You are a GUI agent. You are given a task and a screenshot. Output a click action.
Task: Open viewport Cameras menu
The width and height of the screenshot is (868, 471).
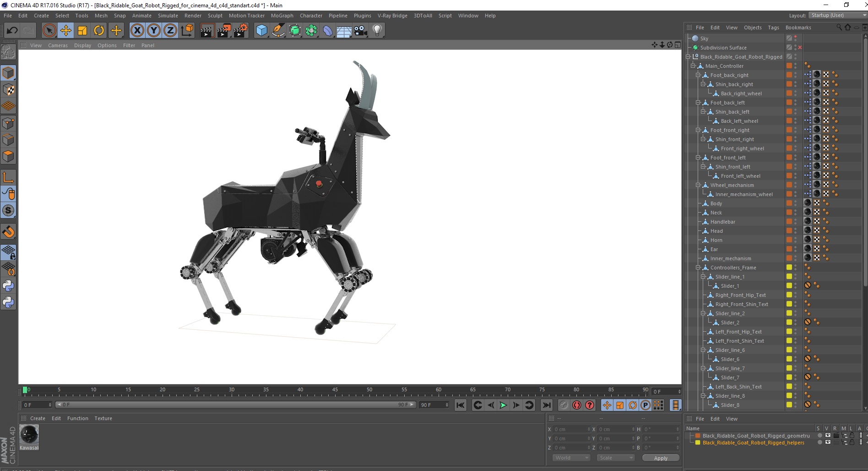[x=58, y=45]
